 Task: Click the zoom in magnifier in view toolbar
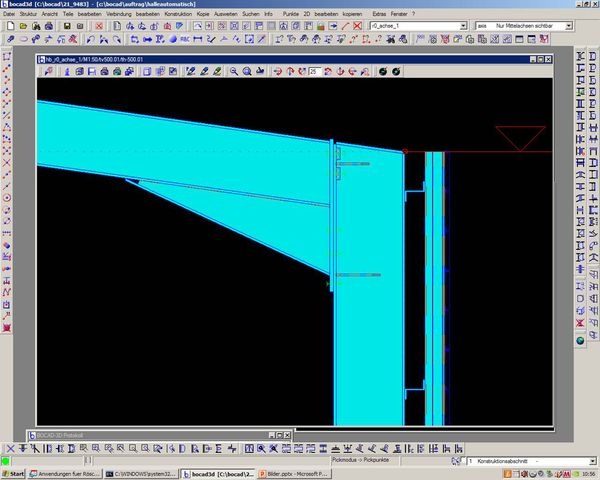point(234,72)
